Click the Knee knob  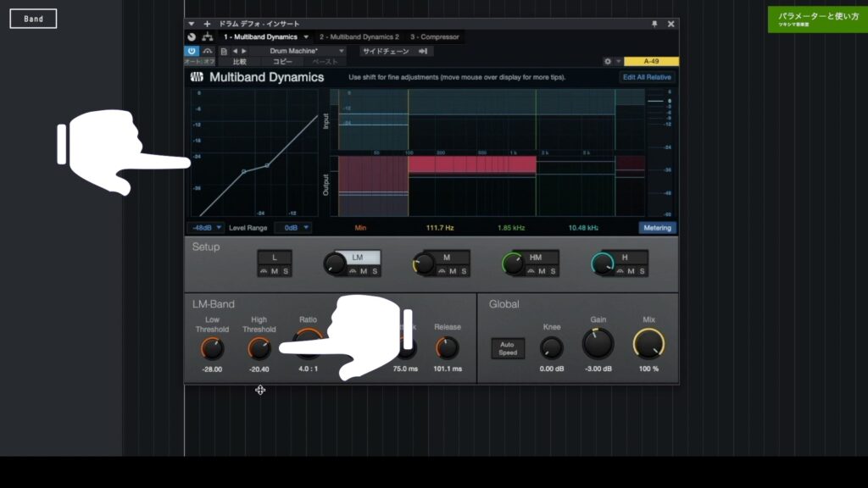coord(551,348)
